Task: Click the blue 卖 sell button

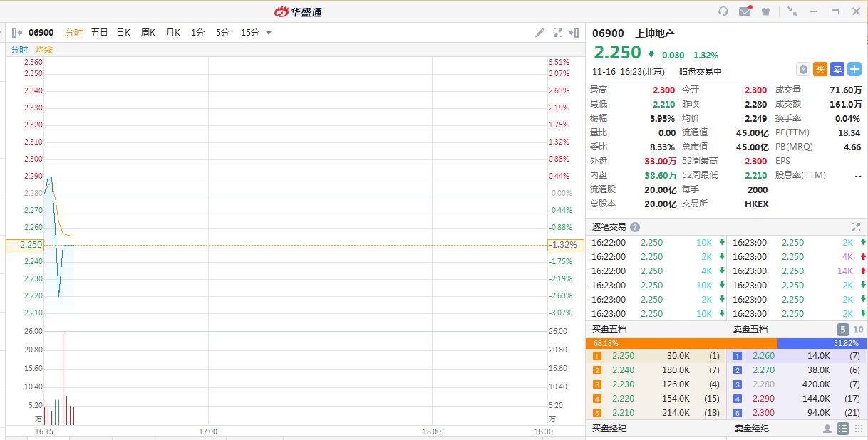Action: 837,69
